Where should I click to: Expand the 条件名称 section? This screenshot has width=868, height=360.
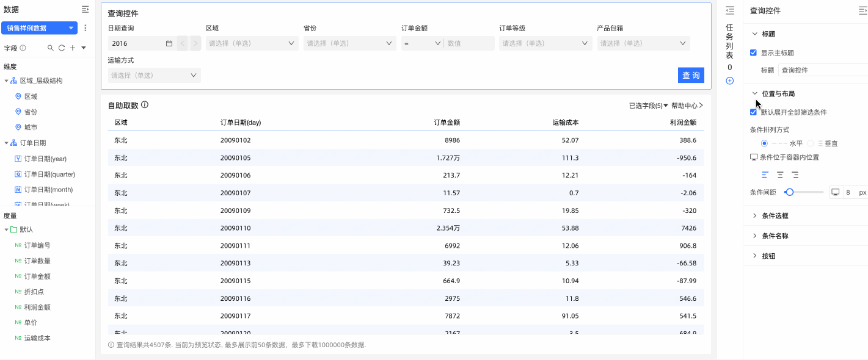click(755, 236)
